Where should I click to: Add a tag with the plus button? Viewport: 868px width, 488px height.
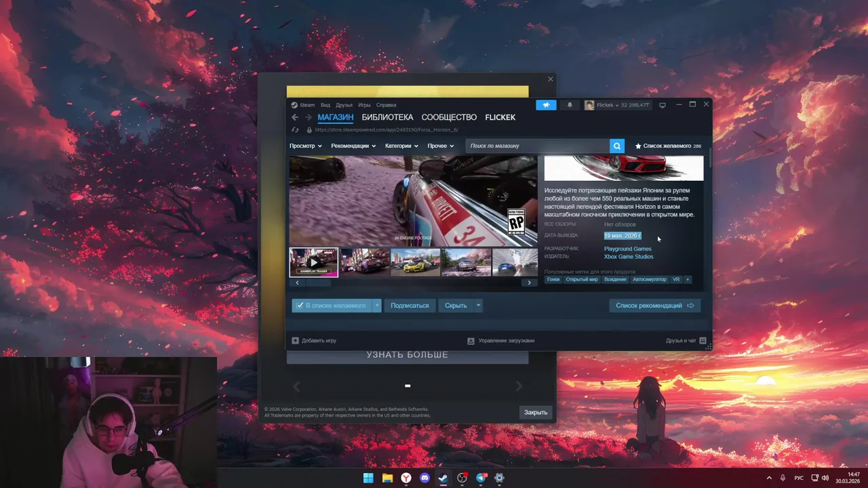(x=687, y=279)
